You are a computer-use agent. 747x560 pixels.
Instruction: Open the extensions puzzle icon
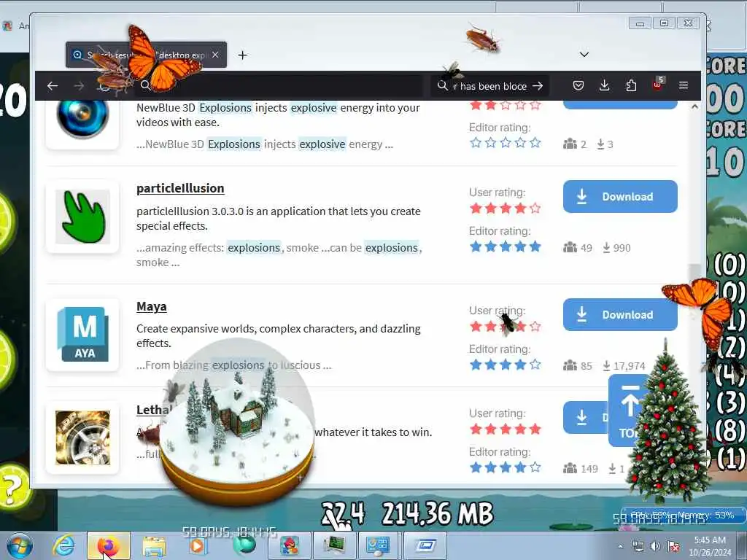[631, 86]
